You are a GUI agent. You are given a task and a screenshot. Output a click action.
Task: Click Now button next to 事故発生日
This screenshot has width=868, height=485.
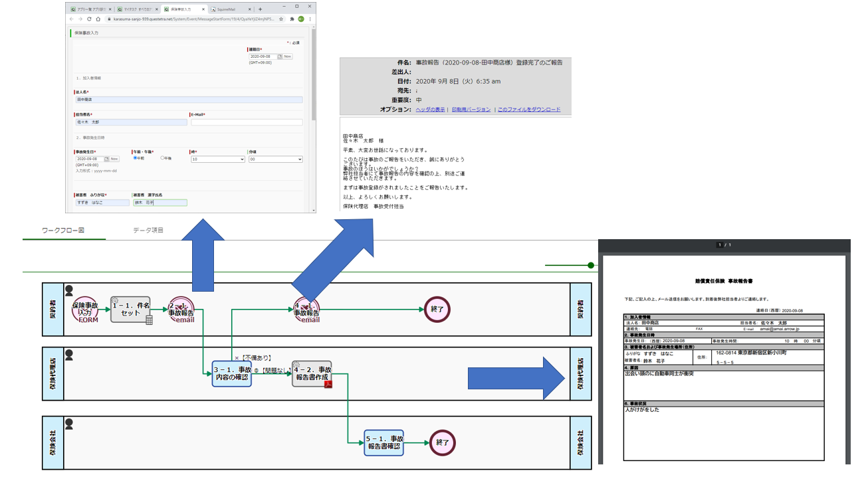pyautogui.click(x=114, y=159)
